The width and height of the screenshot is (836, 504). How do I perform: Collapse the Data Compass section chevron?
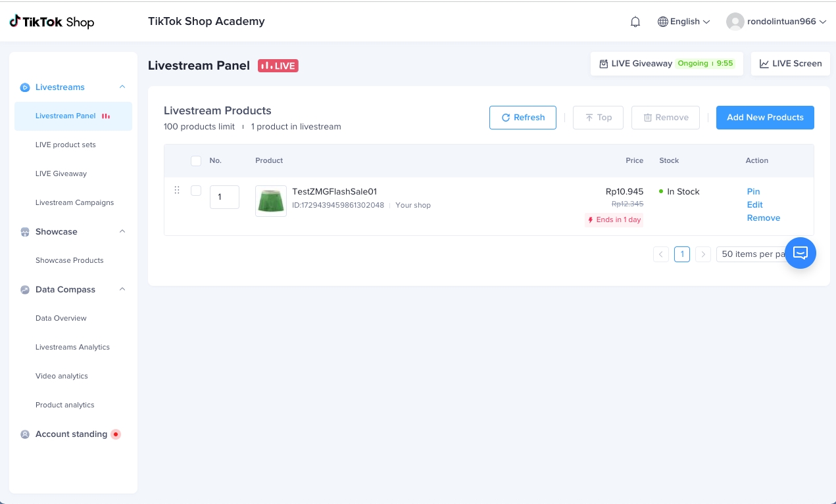point(122,290)
